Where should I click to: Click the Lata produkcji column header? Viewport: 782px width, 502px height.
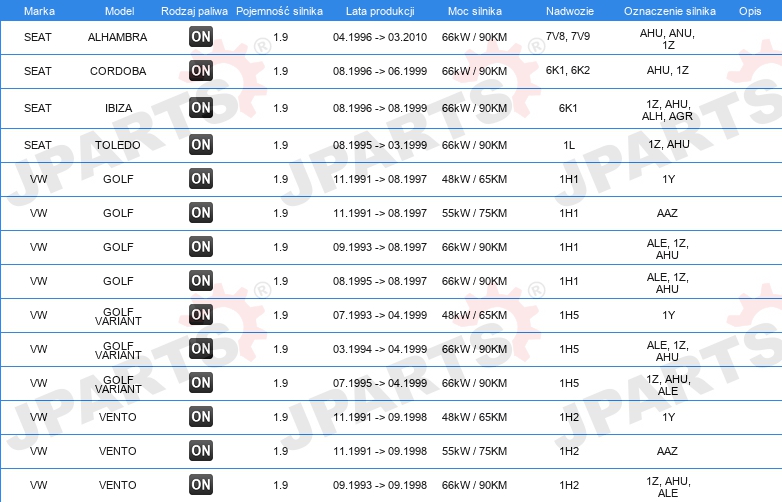click(380, 11)
